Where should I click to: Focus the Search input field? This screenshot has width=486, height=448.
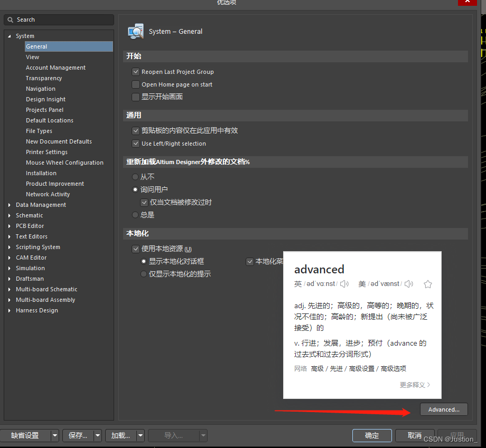click(x=59, y=20)
